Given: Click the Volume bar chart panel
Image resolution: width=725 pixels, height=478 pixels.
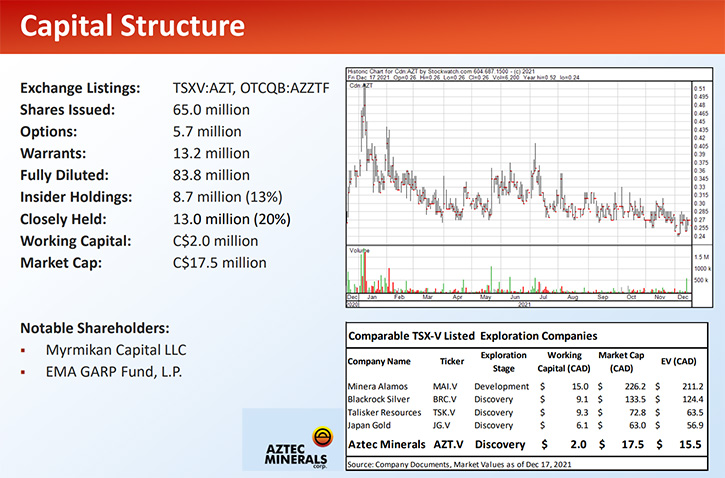Looking at the screenshot, I should point(519,270).
